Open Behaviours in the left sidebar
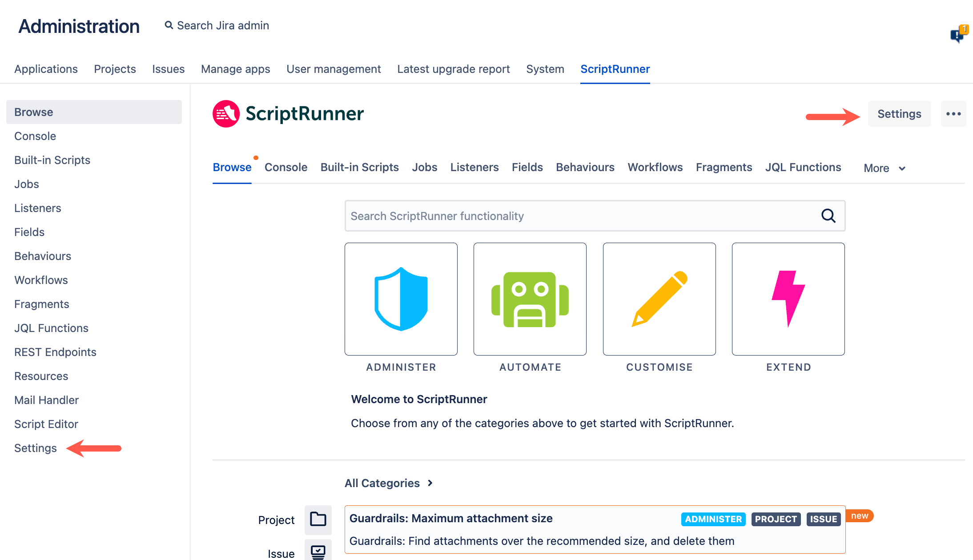Viewport: 973px width, 560px height. 43,256
